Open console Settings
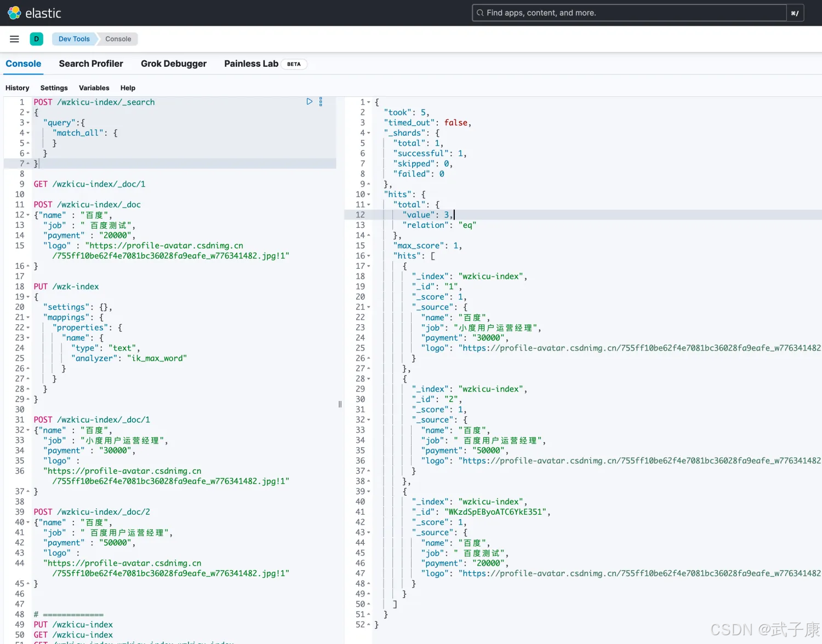Screen dimensions: 822x644 [54, 88]
